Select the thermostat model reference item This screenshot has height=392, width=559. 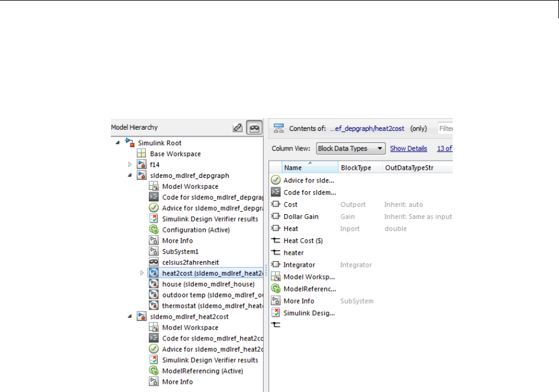(x=213, y=306)
